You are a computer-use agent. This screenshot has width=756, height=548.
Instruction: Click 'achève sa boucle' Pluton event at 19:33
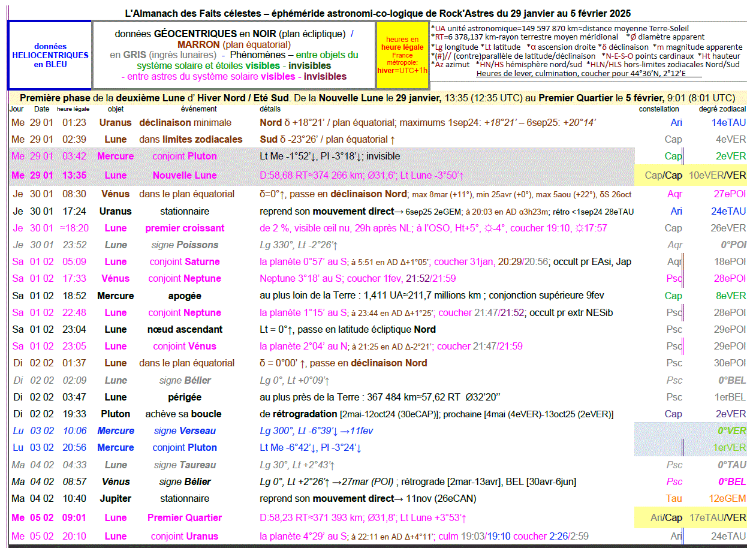click(x=183, y=414)
